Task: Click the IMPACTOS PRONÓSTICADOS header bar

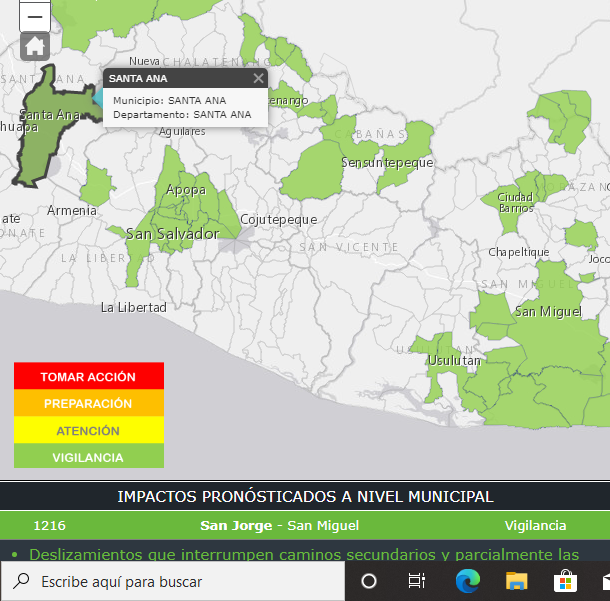Action: tap(305, 496)
